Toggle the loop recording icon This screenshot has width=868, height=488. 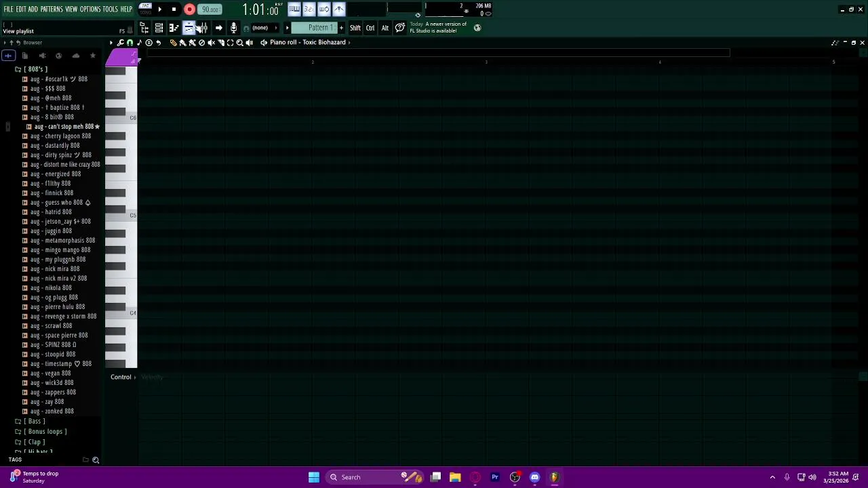tap(323, 9)
